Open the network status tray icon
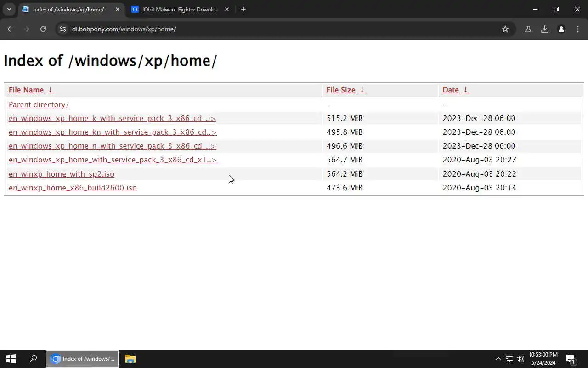This screenshot has height=368, width=588. tap(509, 359)
